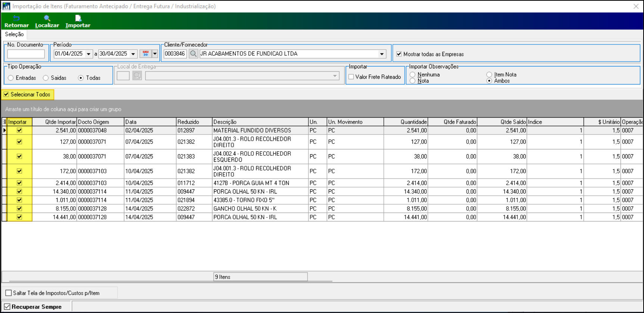Select Entradas operation type

(11, 78)
